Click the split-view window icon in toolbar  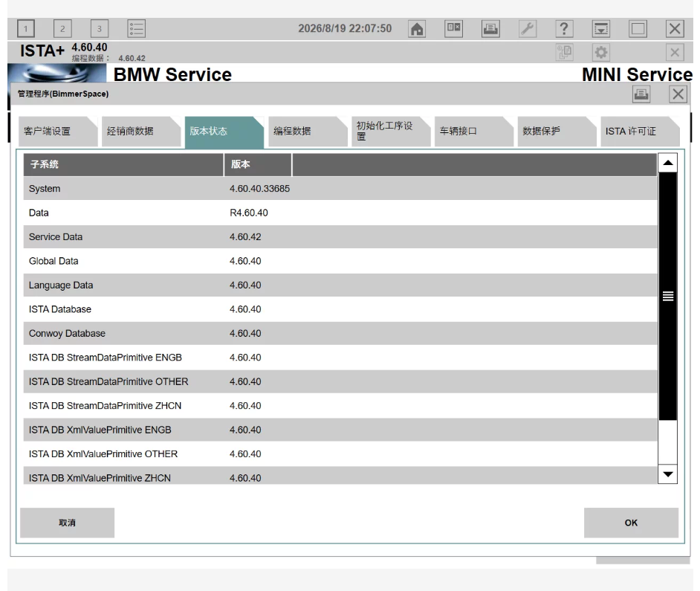pos(453,29)
